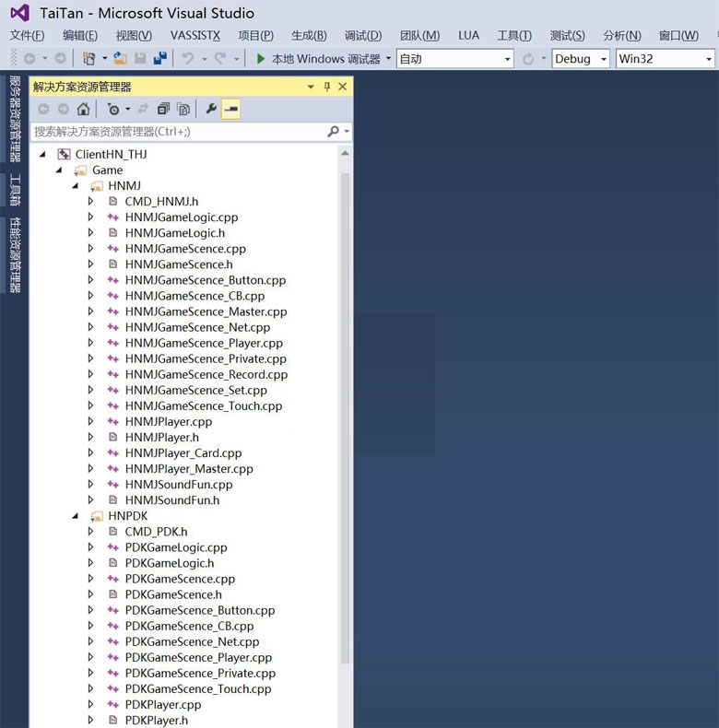Toggle the Preview Selected Items button
The width and height of the screenshot is (719, 728).
230,109
